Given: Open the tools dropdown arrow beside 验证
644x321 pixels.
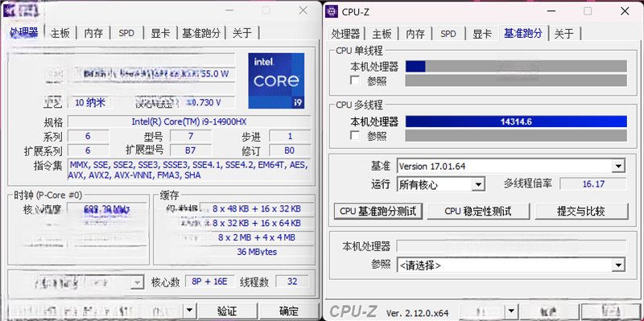Looking at the screenshot, I should [189, 310].
